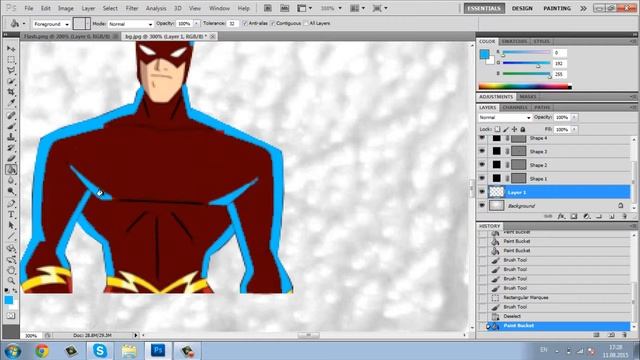640x360 pixels.
Task: Hide the Shape 2 layer
Action: point(482,165)
